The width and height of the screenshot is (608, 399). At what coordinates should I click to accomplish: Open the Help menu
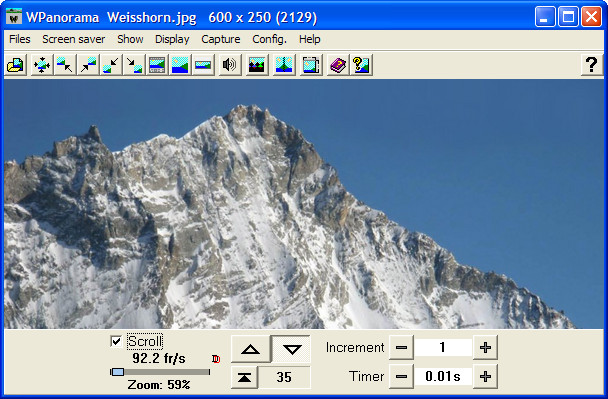point(309,39)
